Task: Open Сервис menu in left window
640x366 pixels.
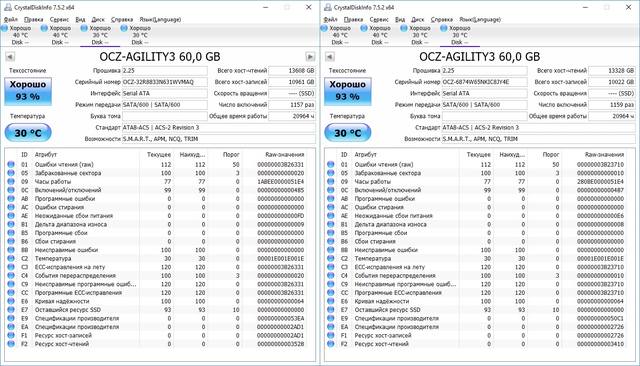Action: [60, 19]
